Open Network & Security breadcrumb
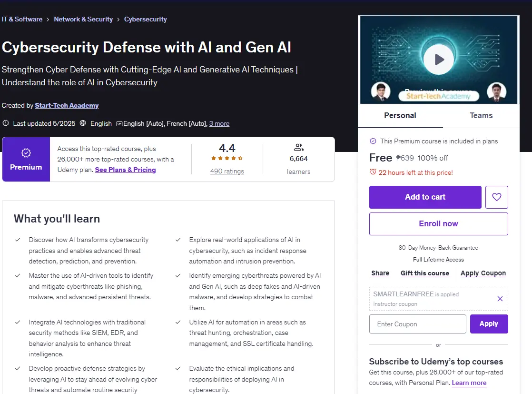The width and height of the screenshot is (532, 394). (83, 20)
